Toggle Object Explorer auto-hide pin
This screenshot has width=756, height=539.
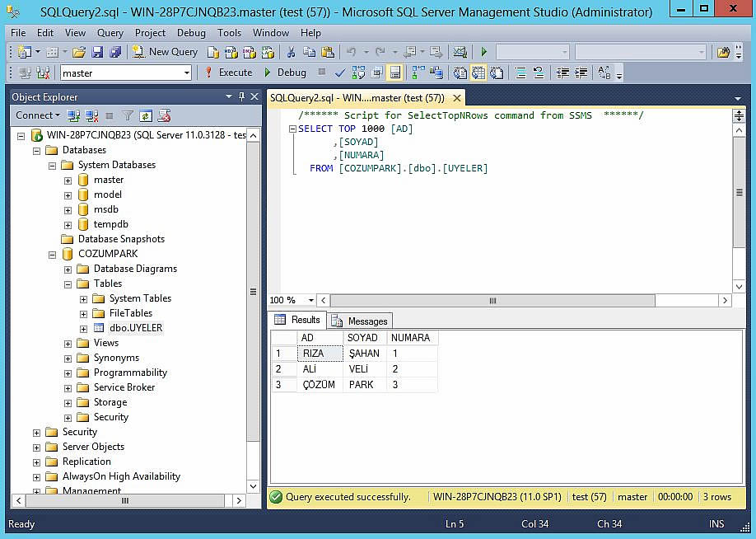[x=241, y=96]
